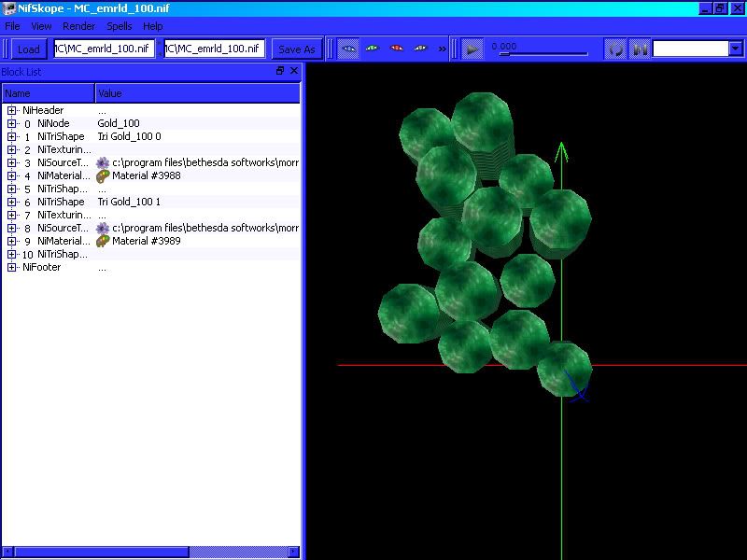This screenshot has width=747, height=560.
Task: Focus the load file path field
Action: (x=105, y=49)
